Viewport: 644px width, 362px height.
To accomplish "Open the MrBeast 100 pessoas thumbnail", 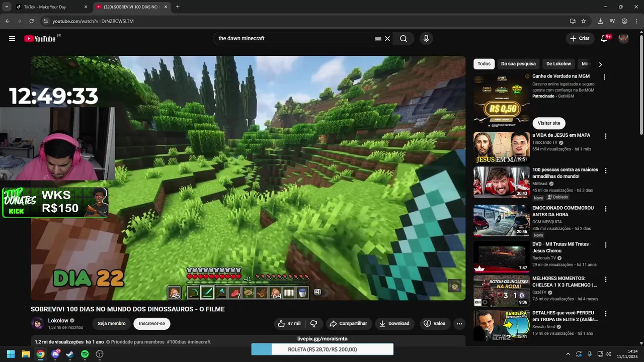I will pyautogui.click(x=502, y=183).
